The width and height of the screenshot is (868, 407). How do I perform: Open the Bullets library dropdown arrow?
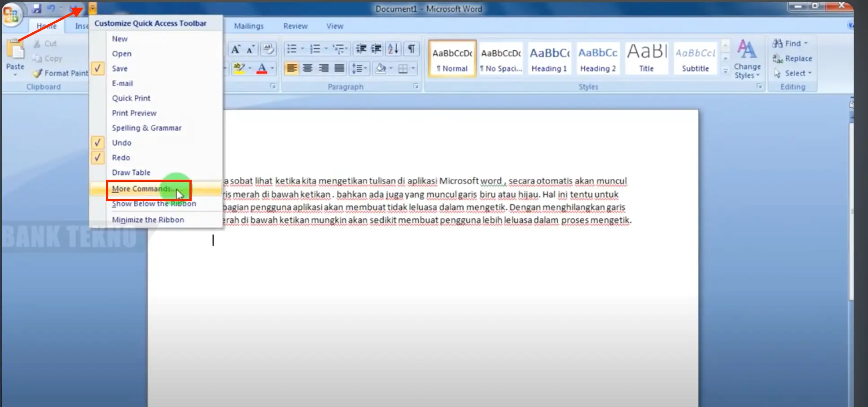[302, 49]
